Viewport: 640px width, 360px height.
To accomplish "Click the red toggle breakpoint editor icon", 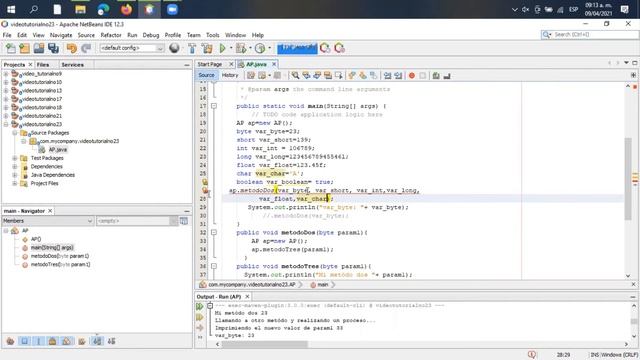I will (x=411, y=76).
